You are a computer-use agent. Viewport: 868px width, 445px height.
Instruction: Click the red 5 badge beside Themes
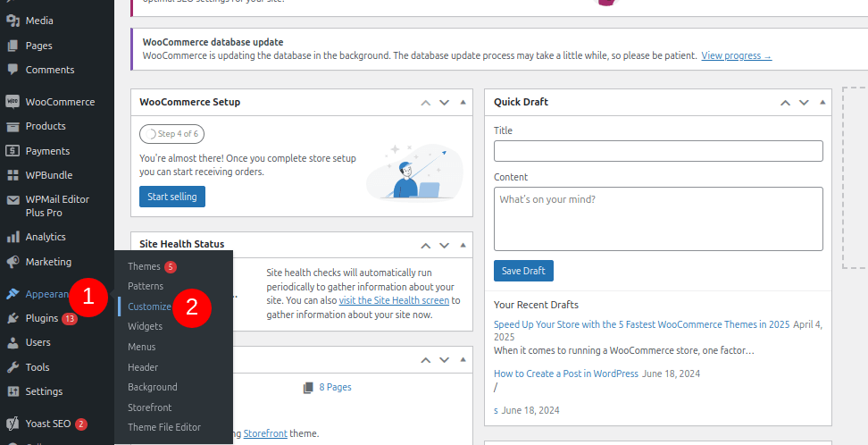(171, 267)
